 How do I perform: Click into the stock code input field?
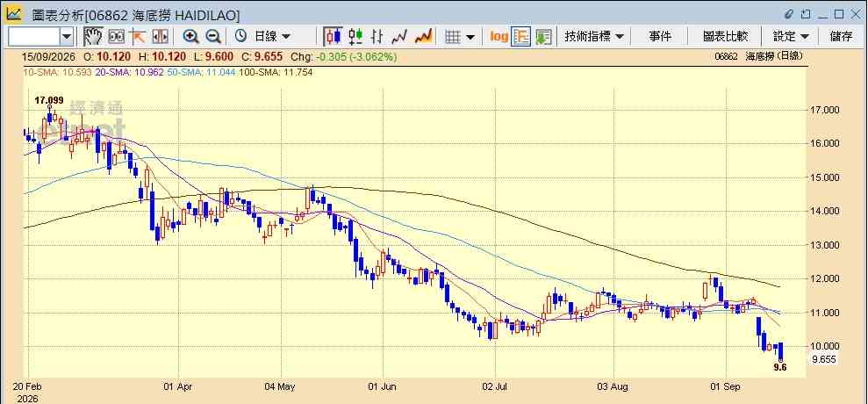[x=34, y=37]
